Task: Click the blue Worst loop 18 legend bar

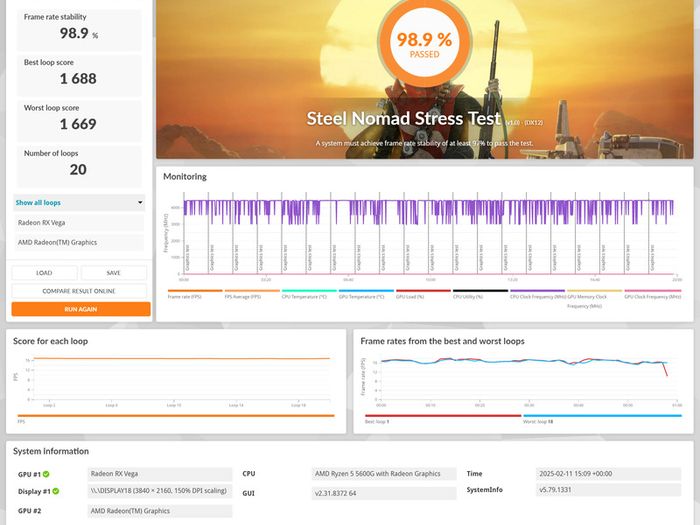Action: point(602,416)
